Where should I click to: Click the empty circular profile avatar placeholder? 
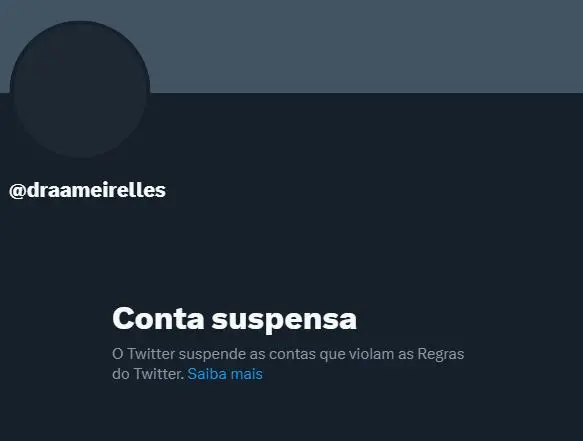pyautogui.click(x=80, y=90)
